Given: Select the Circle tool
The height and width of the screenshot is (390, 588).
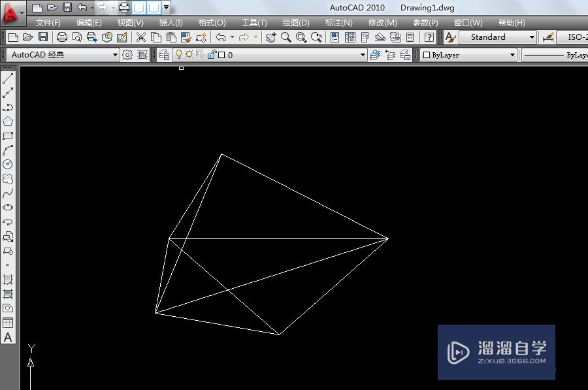Looking at the screenshot, I should 8,164.
